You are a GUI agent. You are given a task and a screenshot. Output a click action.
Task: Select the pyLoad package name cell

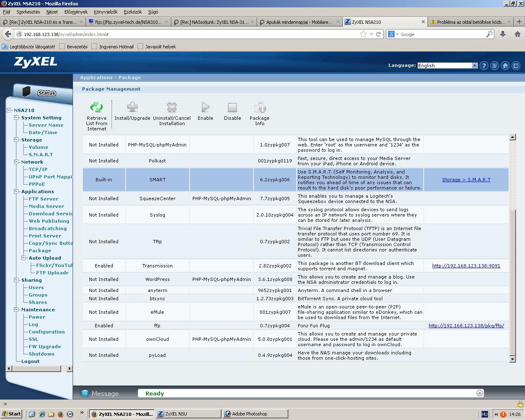click(x=157, y=355)
